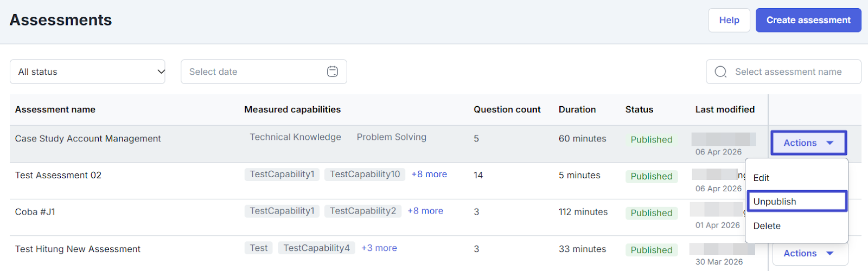868x271 pixels.
Task: Open Actions dropdown for Test Hitung New Assessment
Action: [808, 253]
